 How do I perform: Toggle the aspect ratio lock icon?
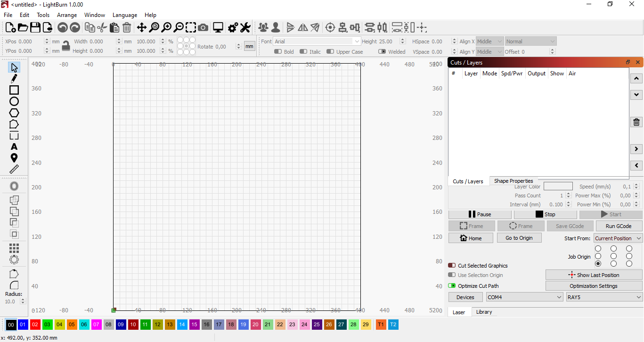pyautogui.click(x=66, y=46)
